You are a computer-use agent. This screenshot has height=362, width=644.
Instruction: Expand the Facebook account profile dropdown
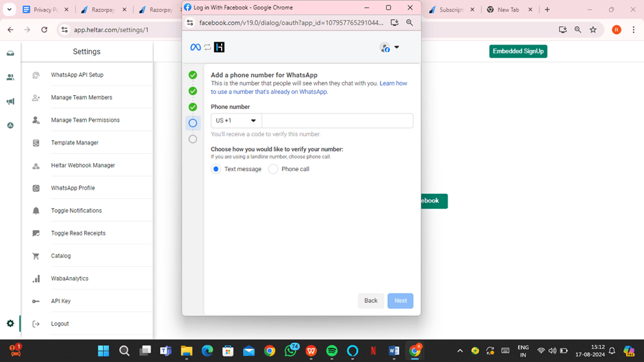click(x=389, y=47)
